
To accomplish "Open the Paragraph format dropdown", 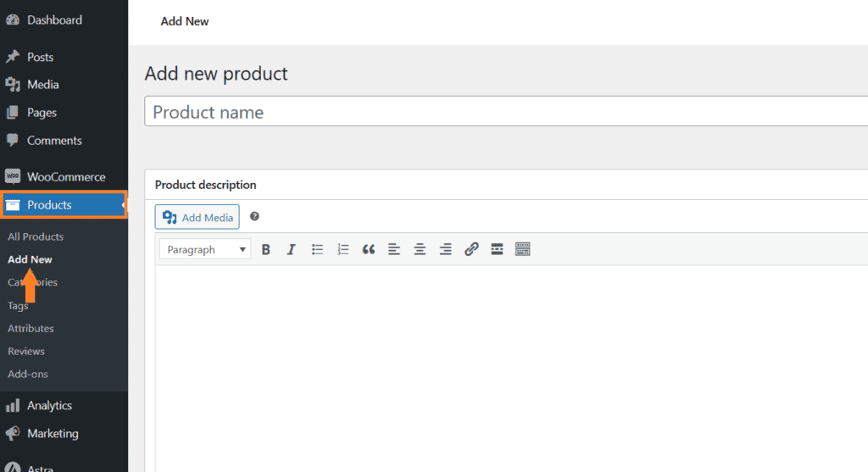I will click(204, 249).
